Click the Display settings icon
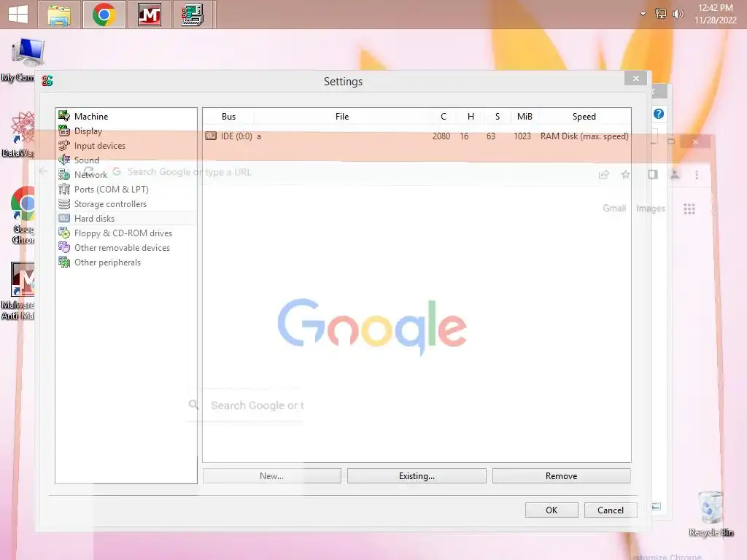 tap(64, 131)
